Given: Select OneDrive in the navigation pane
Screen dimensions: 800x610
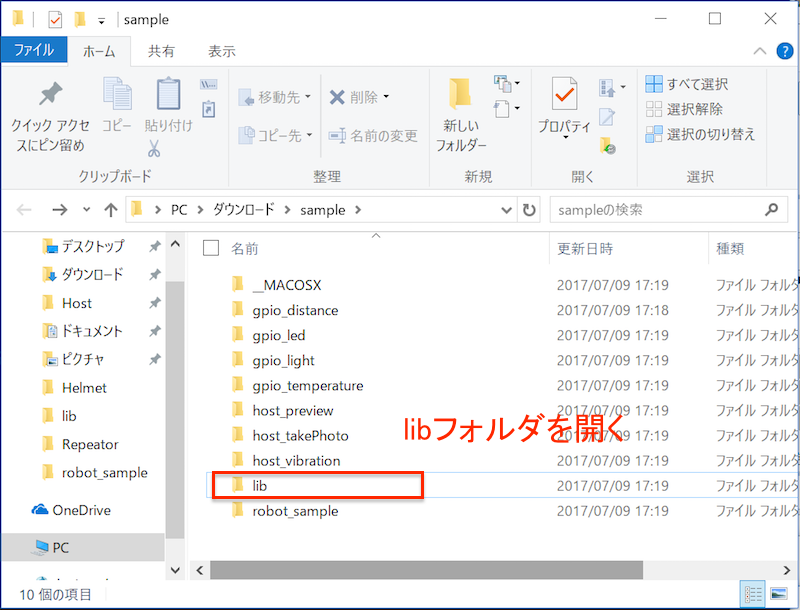Looking at the screenshot, I should 81,510.
